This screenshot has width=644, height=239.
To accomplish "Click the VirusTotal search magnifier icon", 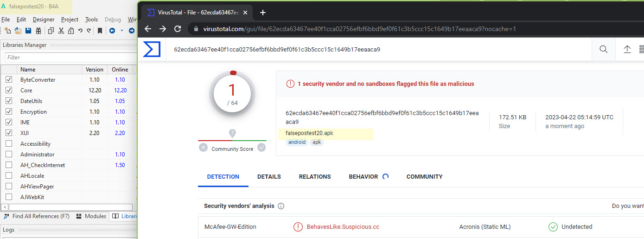I will [603, 49].
